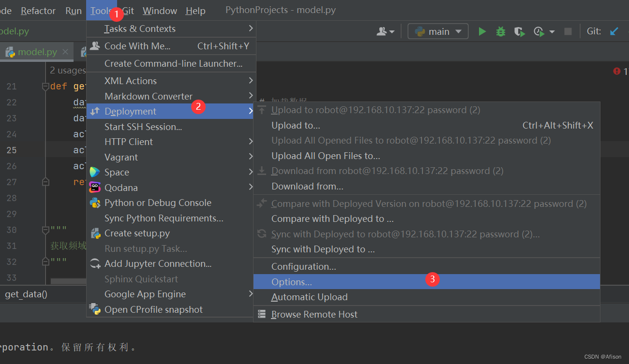Select Browse Remote Host entry
Screen dimensions: 629x364
click(x=426, y=314)
